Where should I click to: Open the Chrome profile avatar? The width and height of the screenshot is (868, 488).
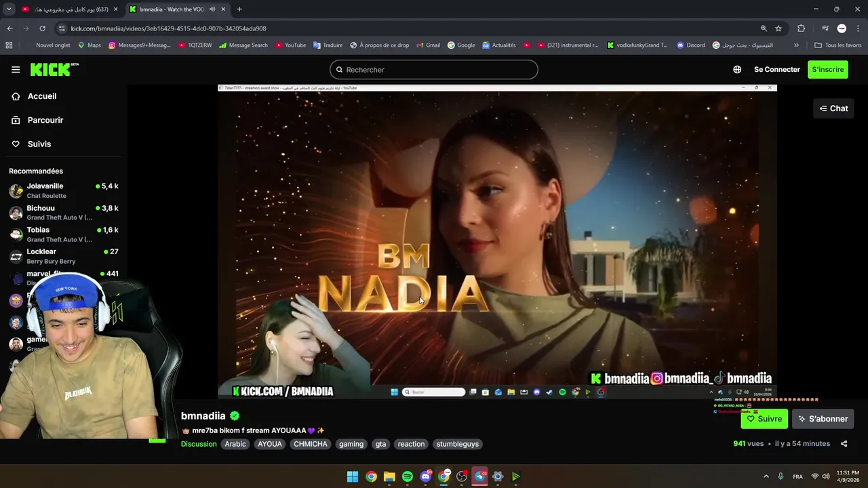(x=842, y=28)
